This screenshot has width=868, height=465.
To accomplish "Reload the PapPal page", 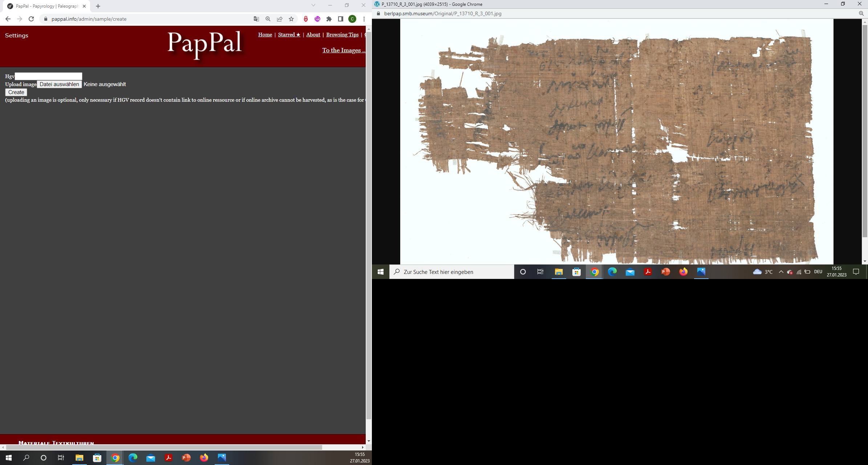I will click(x=31, y=19).
